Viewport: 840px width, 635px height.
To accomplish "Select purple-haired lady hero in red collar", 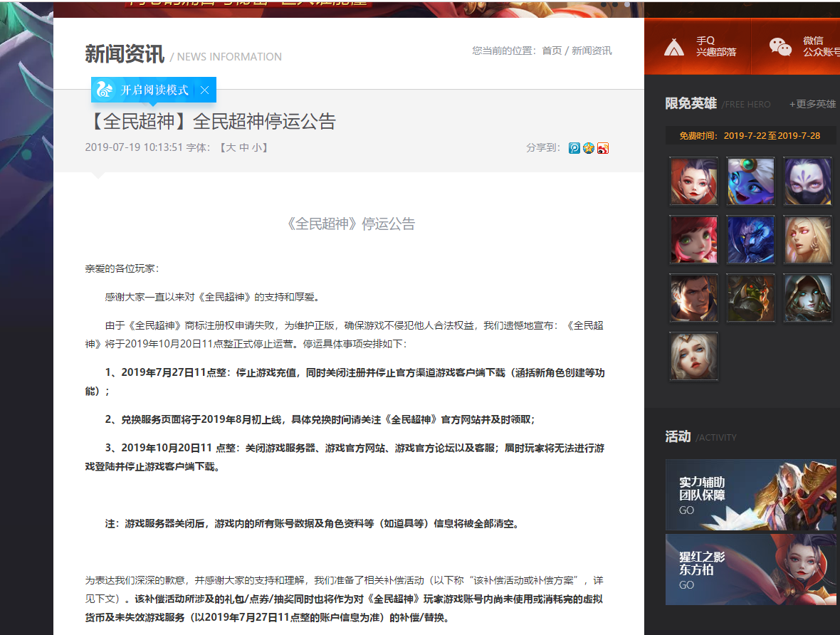I will pyautogui.click(x=694, y=181).
